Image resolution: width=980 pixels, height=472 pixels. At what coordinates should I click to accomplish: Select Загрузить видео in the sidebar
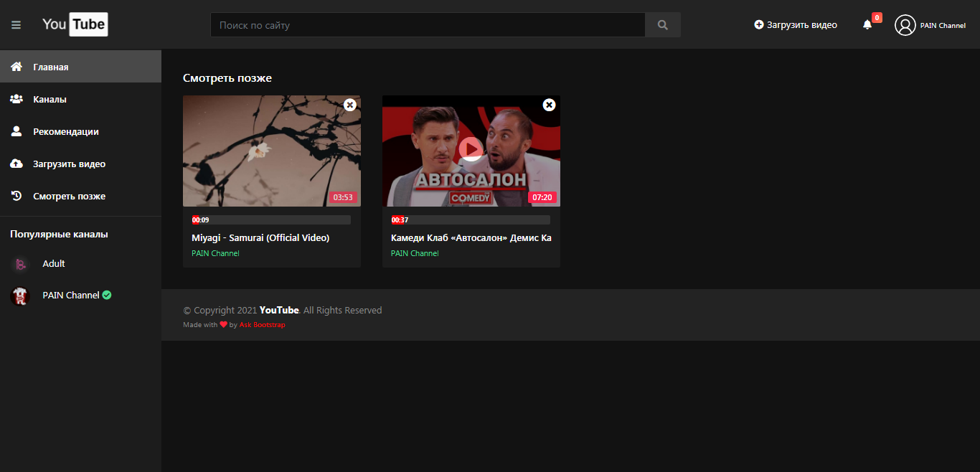coord(80,164)
